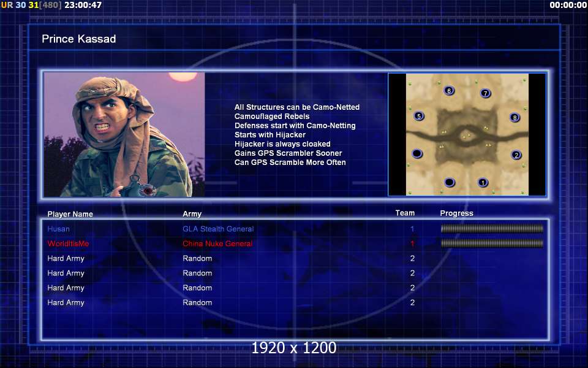The height and width of the screenshot is (368, 588).
Task: Click the Player Name column header
Action: tap(70, 214)
